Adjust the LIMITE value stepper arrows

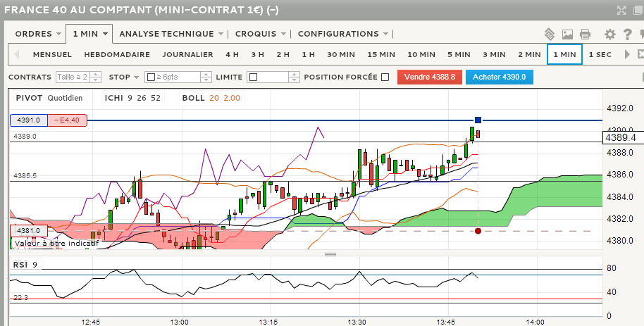point(294,77)
